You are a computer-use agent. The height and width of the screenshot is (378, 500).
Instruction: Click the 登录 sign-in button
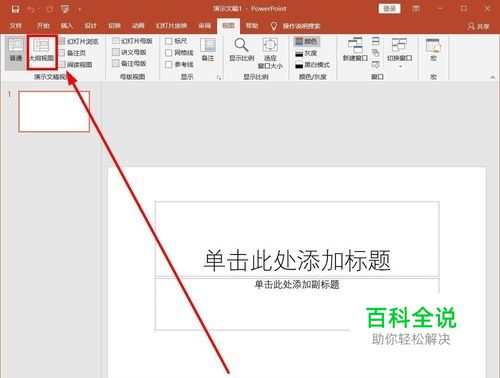389,9
